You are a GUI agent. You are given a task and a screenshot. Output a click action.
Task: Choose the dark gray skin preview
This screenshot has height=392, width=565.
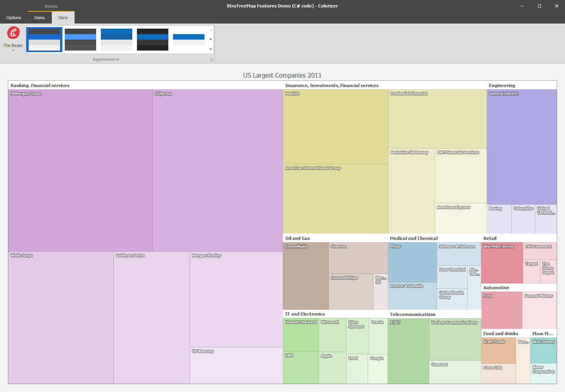point(80,39)
